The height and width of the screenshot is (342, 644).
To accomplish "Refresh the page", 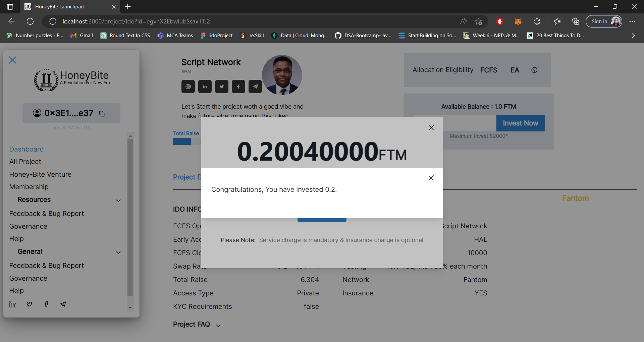I will click(x=30, y=21).
